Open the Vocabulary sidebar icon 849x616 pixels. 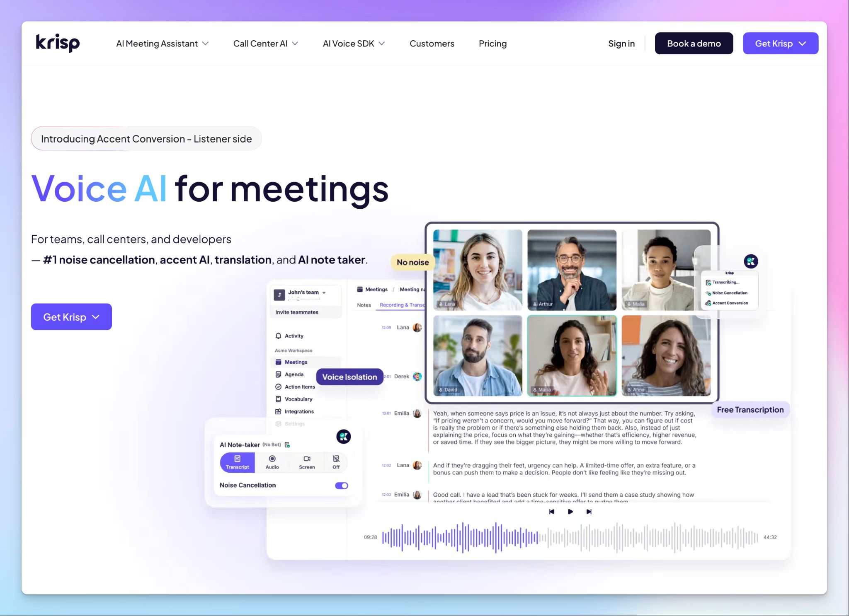[279, 399]
